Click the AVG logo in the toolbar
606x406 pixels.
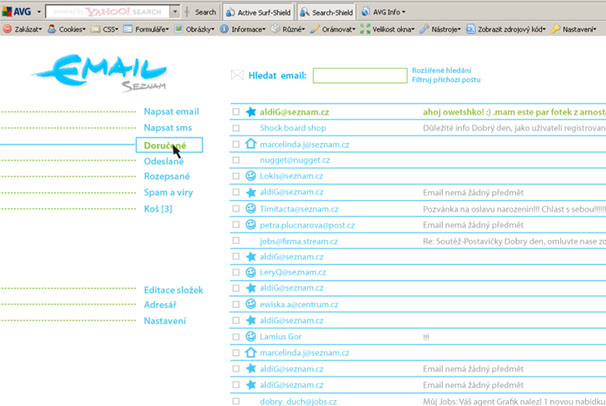[x=18, y=12]
